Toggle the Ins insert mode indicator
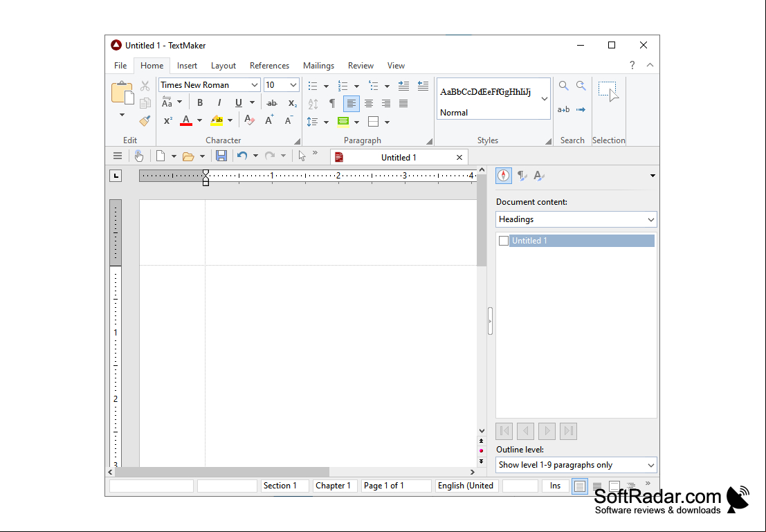766x532 pixels. (555, 486)
